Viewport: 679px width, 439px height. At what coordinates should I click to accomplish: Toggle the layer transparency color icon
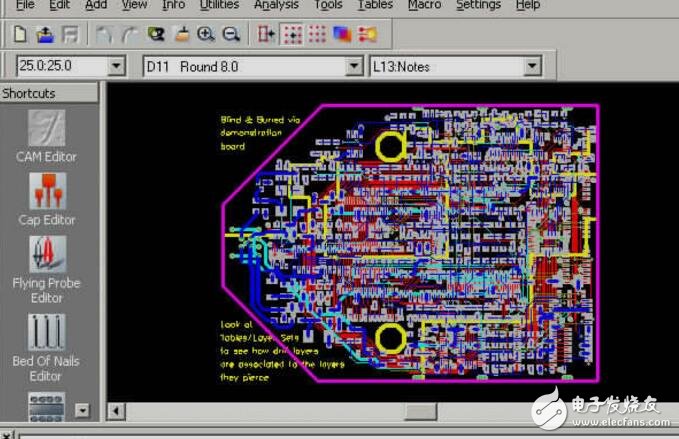click(342, 35)
